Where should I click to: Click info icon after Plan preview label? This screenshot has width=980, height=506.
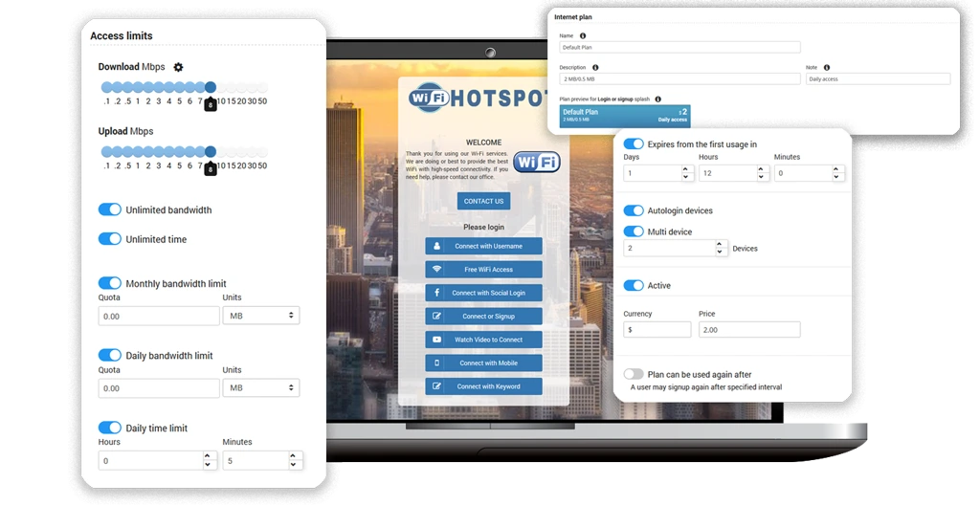[657, 99]
